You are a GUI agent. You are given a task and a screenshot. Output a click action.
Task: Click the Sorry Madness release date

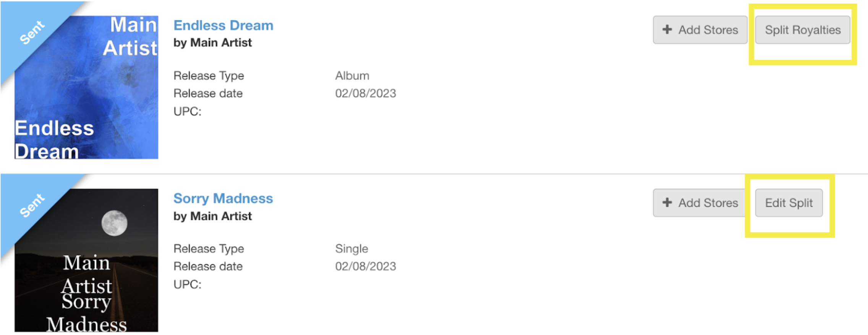(x=365, y=266)
